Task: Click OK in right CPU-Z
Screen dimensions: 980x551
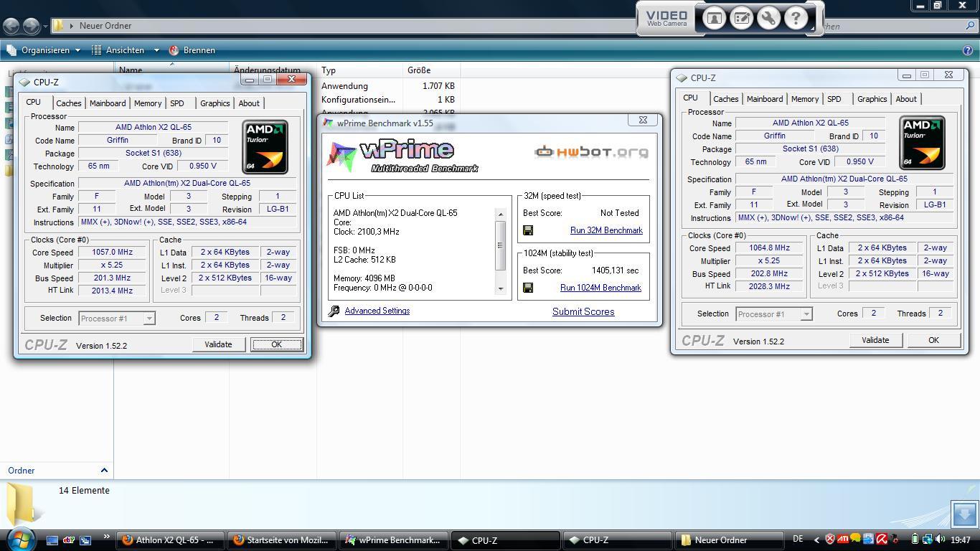Action: 933,340
